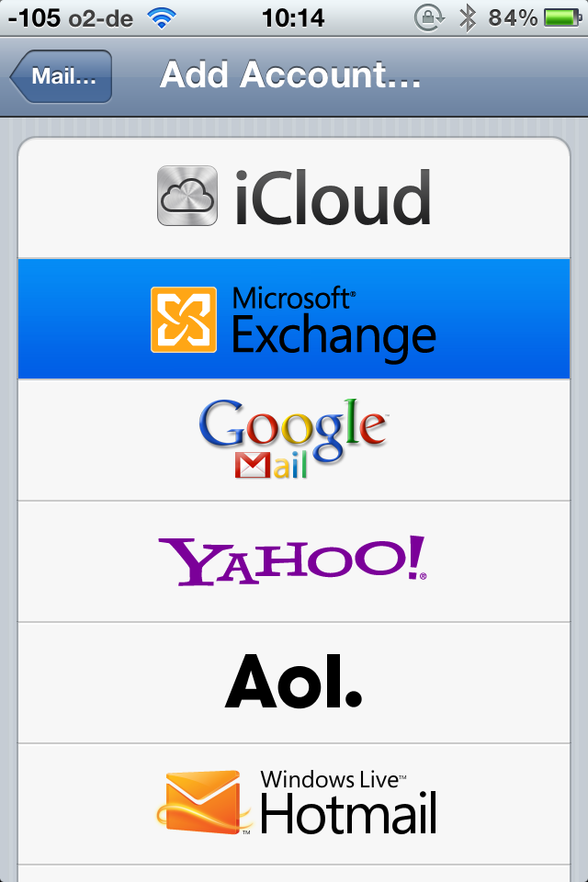Tap the 10:14 clock in status bar
The image size is (588, 882).
pos(293,18)
